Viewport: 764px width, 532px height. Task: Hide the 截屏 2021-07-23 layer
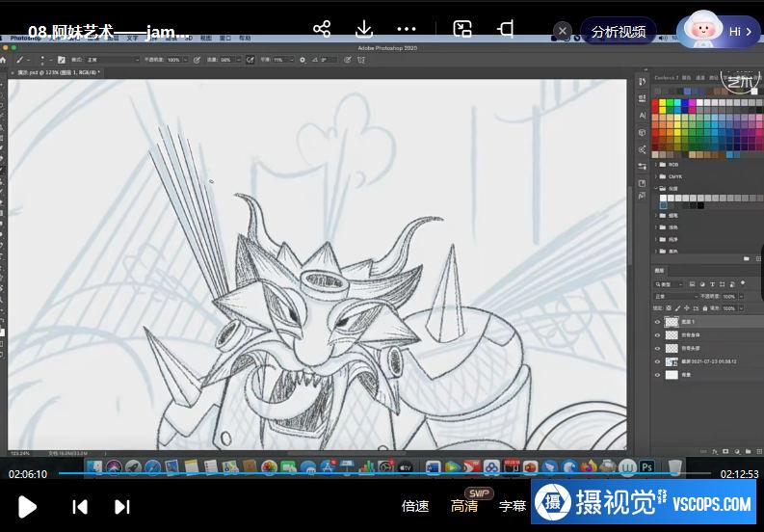[657, 361]
